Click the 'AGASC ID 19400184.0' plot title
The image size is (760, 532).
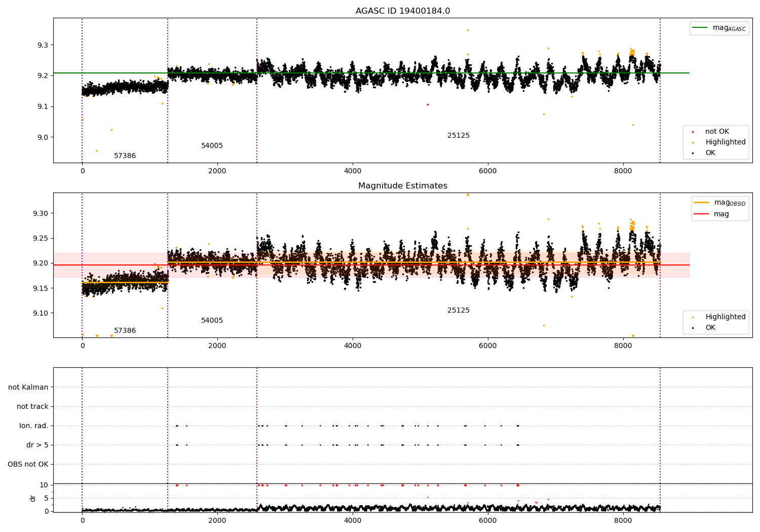[403, 11]
